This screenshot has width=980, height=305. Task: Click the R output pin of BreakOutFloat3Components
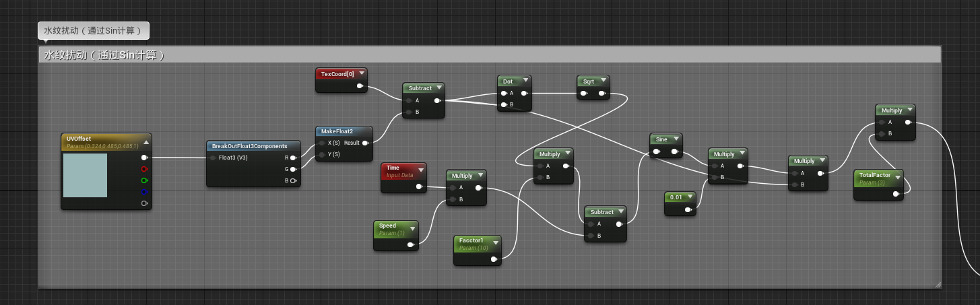[293, 158]
